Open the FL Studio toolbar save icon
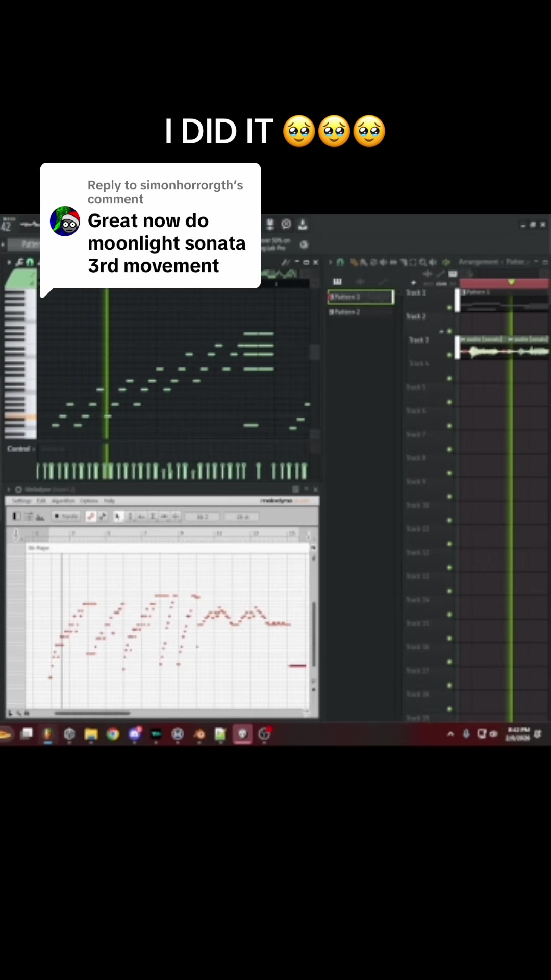Viewport: 551px width, 980px height. pyautogui.click(x=303, y=224)
